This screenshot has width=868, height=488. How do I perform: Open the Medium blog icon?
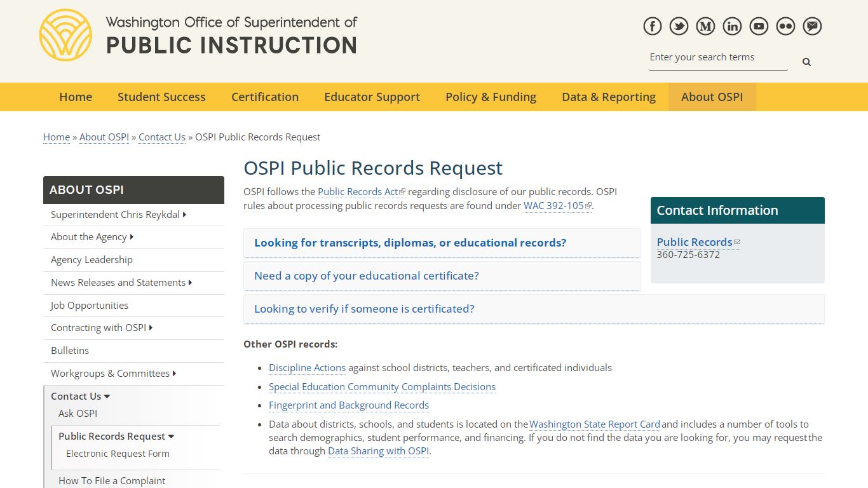pyautogui.click(x=705, y=26)
